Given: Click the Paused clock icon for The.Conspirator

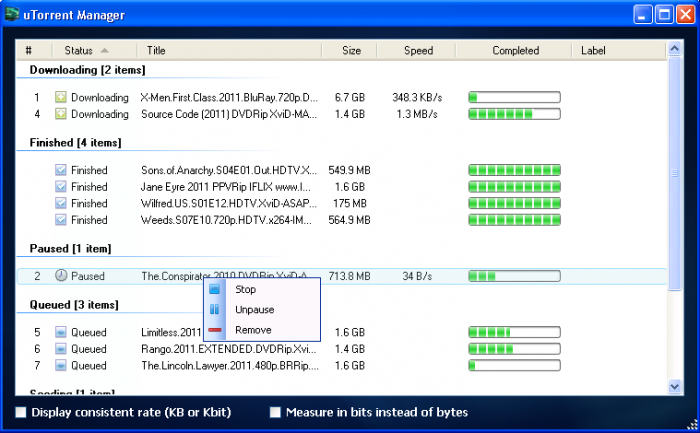Looking at the screenshot, I should click(x=61, y=275).
